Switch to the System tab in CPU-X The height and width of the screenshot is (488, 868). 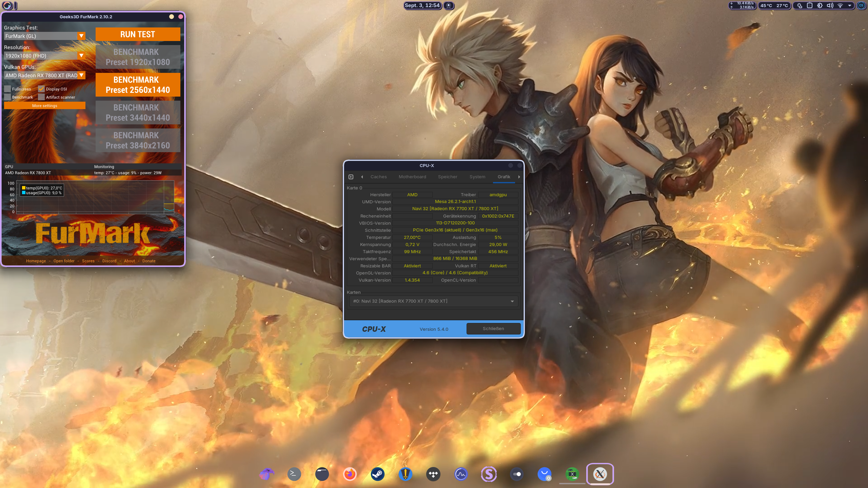(477, 177)
